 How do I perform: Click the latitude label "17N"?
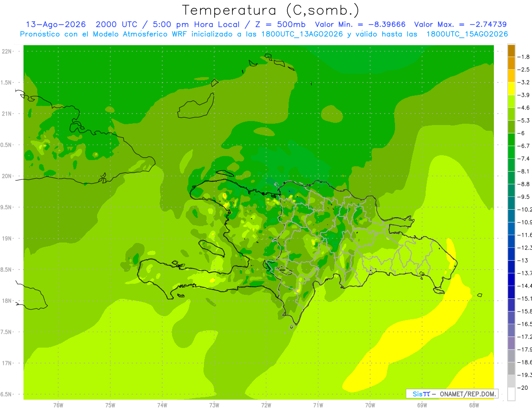[x=8, y=363]
